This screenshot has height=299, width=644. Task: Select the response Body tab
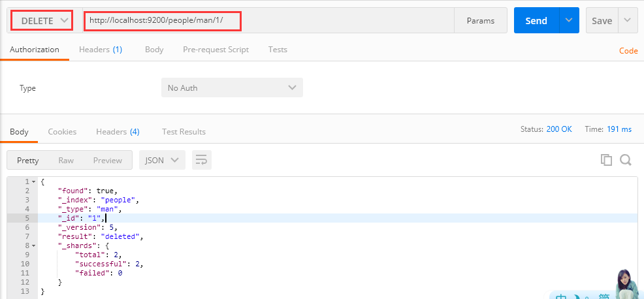[x=19, y=132]
